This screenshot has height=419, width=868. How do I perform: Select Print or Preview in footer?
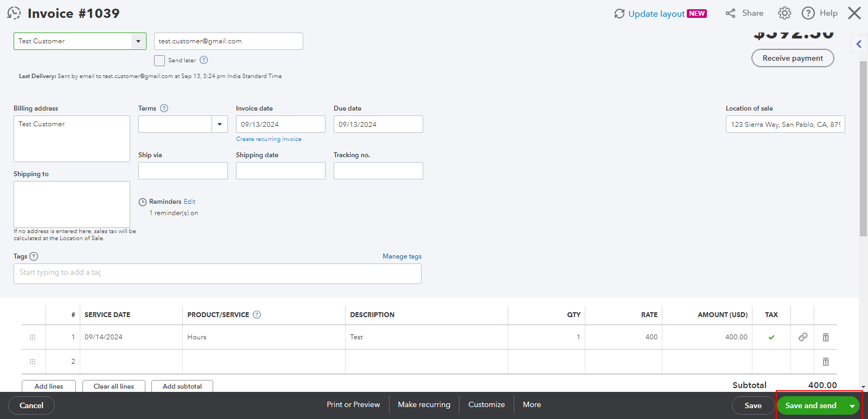[353, 405]
